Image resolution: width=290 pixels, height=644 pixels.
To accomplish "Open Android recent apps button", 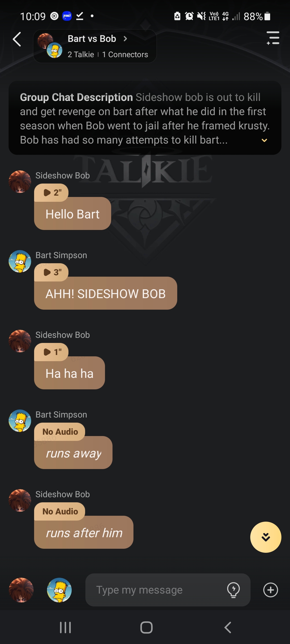I will tap(65, 627).
